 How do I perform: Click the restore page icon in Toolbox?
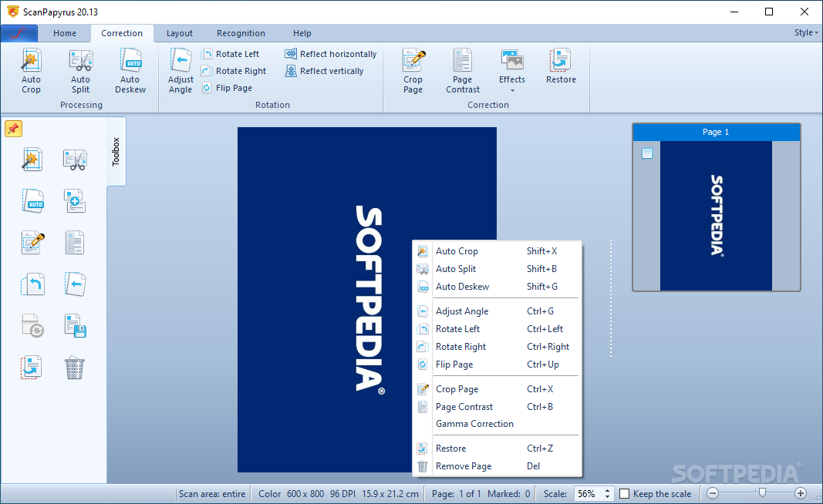(x=32, y=368)
